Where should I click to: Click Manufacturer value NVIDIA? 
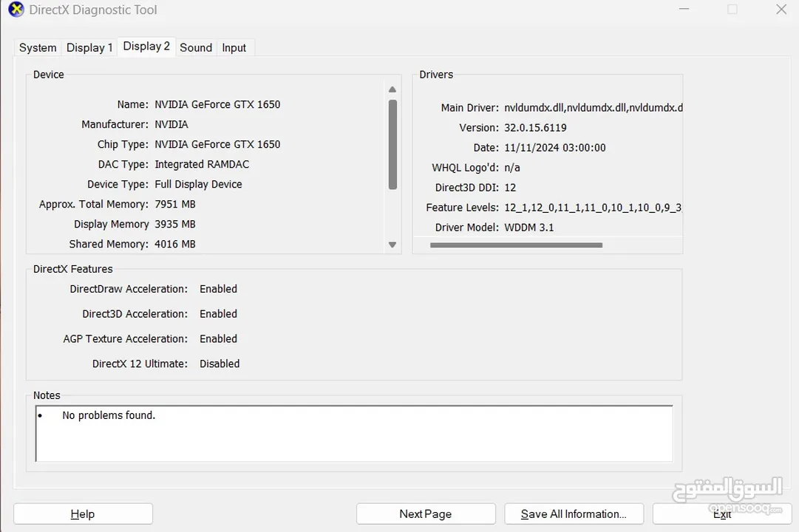tap(171, 124)
